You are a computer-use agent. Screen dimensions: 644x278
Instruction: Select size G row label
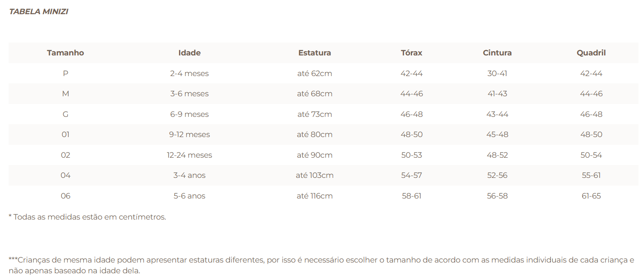pos(66,114)
